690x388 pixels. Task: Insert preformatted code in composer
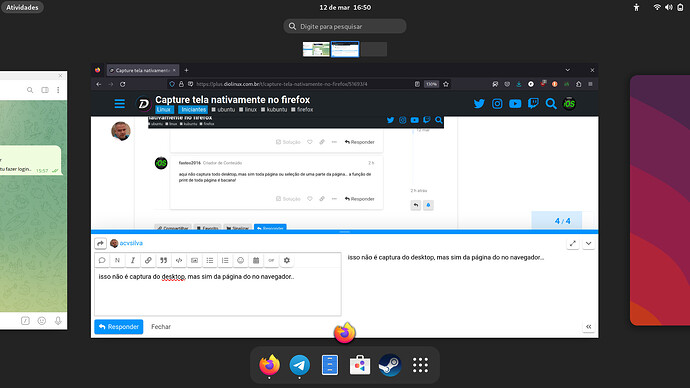pyautogui.click(x=179, y=260)
